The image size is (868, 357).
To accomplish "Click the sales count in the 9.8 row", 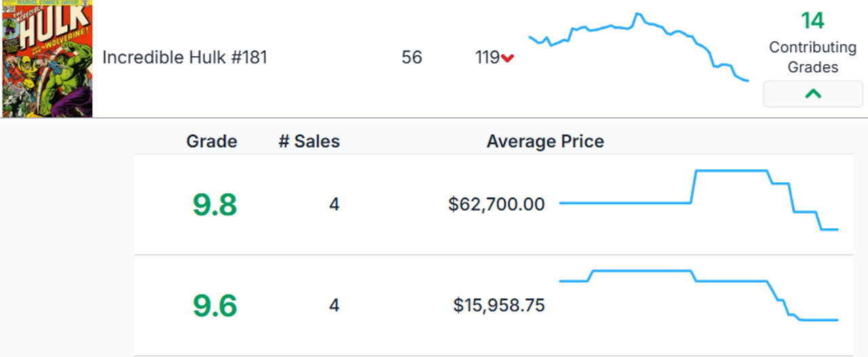I will pos(334,205).
